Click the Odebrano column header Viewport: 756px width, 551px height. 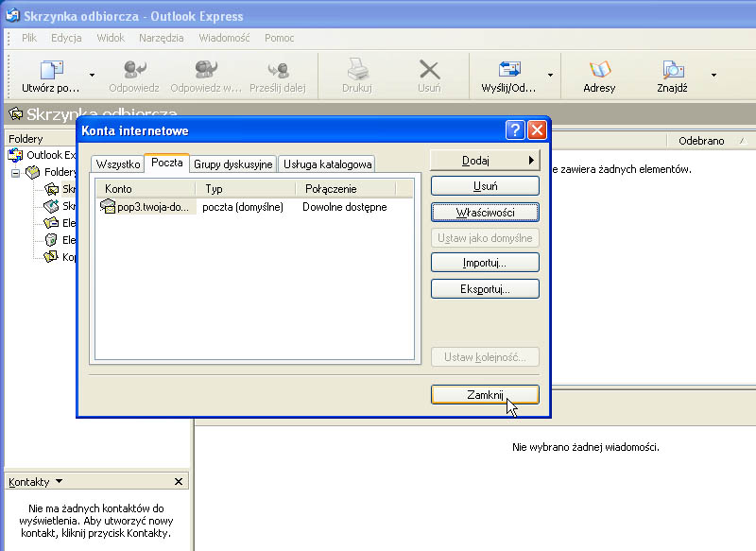coord(701,141)
